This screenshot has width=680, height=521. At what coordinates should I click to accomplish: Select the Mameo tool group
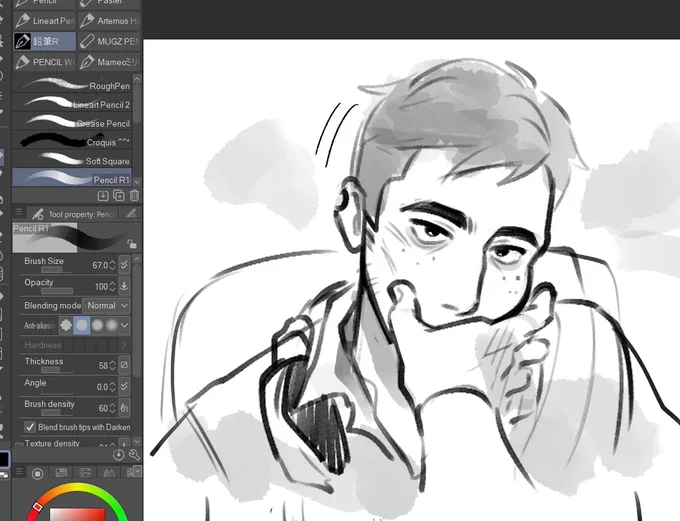pyautogui.click(x=109, y=62)
